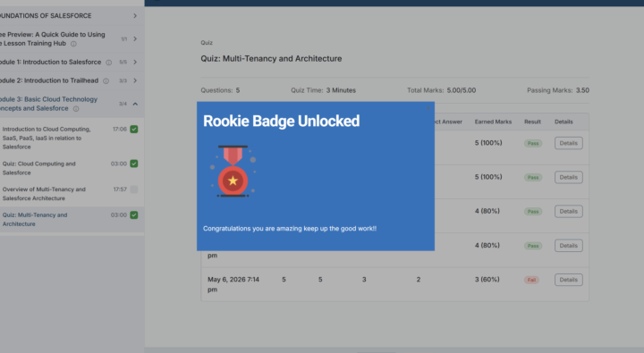Image resolution: width=644 pixels, height=353 pixels.
Task: Click Total Marks 5.00/5.00 text
Action: click(x=442, y=90)
